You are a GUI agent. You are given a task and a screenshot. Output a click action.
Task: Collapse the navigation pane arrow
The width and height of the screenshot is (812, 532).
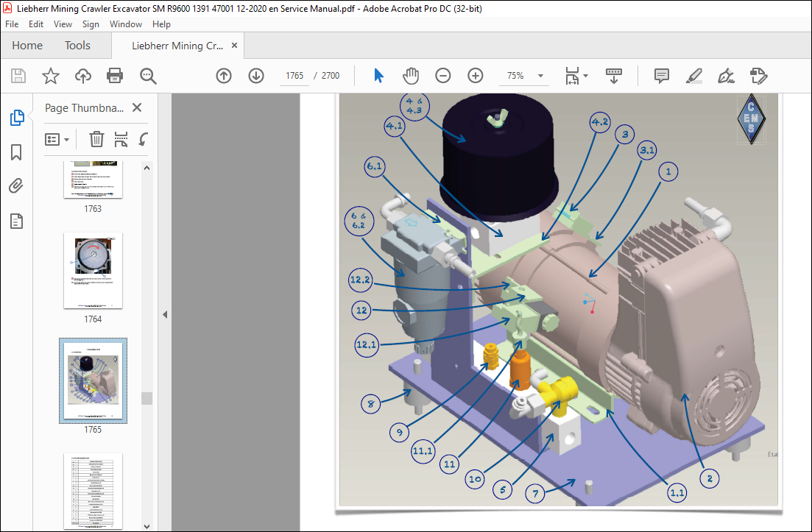[165, 314]
